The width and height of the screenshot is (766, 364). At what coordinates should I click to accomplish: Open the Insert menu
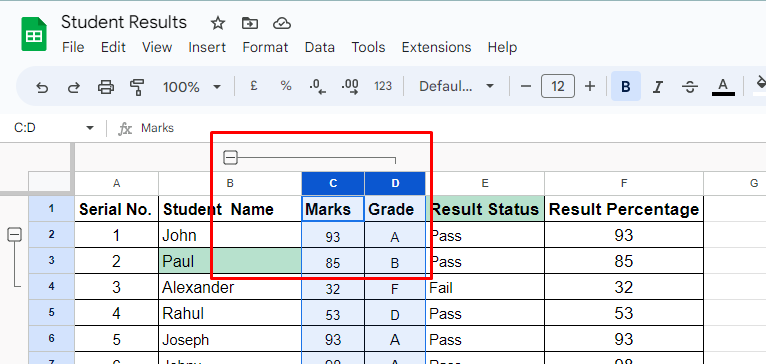207,47
